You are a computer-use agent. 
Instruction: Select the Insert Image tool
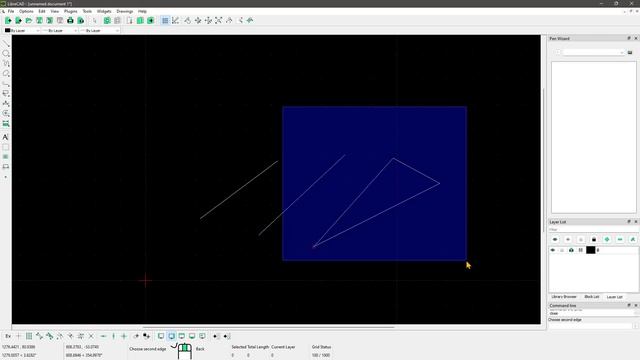(6, 157)
